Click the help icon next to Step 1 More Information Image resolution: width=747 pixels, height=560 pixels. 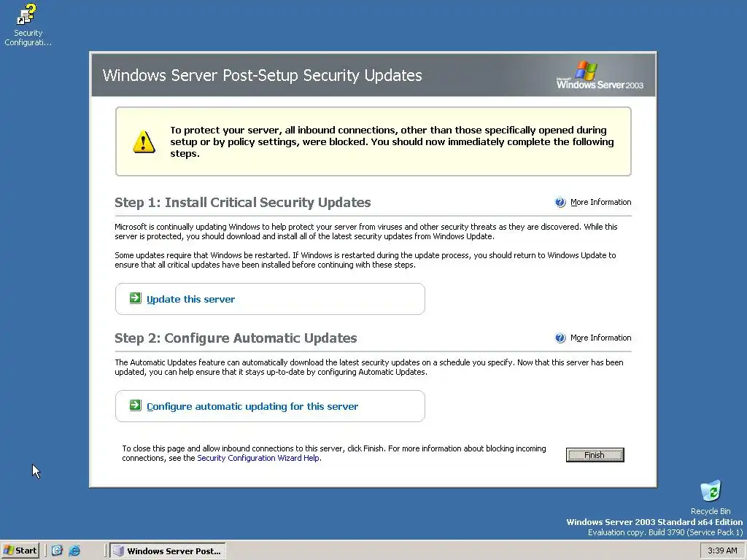560,203
